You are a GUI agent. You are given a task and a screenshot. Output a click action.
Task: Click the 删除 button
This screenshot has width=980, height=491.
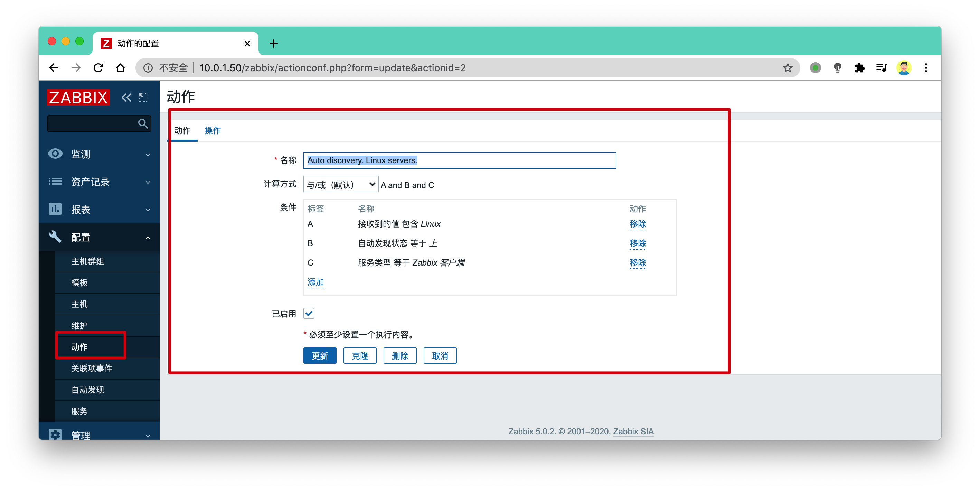[x=400, y=355]
